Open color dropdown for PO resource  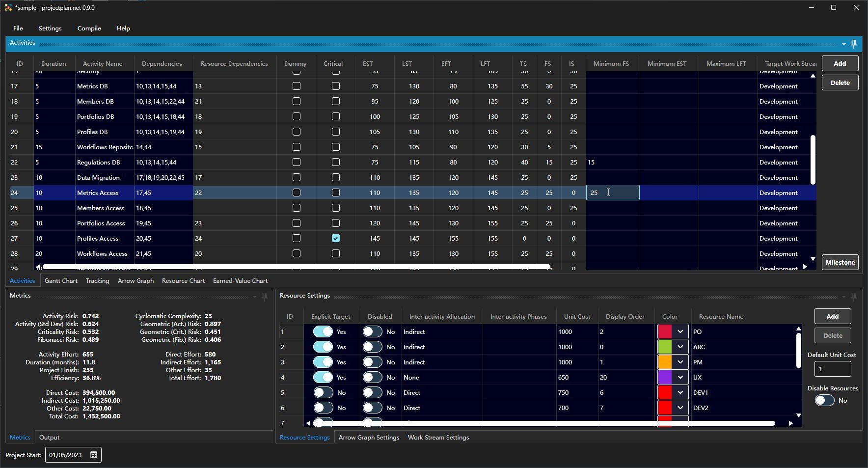(680, 332)
